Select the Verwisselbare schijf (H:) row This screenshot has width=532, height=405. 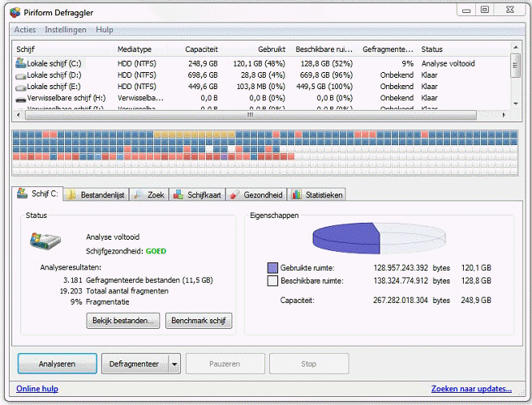pyautogui.click(x=261, y=98)
